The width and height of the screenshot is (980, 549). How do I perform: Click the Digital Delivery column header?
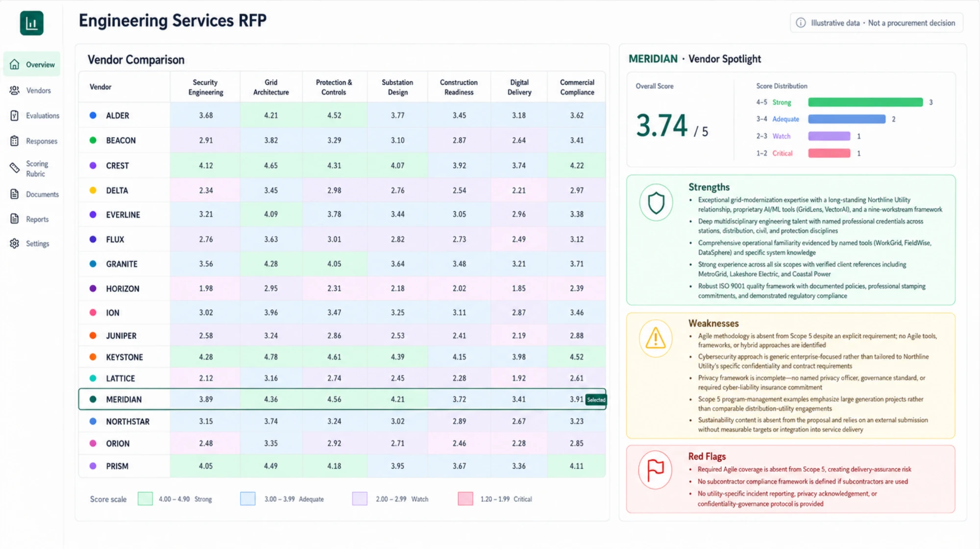(x=519, y=87)
